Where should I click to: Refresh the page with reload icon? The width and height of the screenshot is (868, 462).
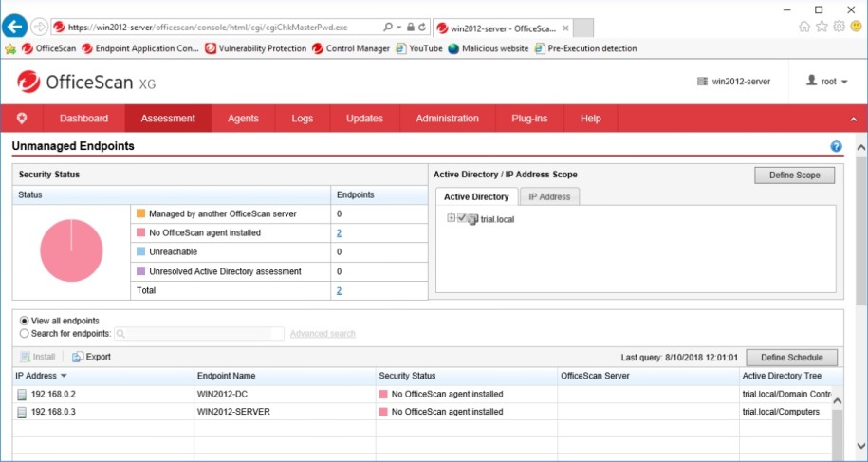click(x=422, y=27)
